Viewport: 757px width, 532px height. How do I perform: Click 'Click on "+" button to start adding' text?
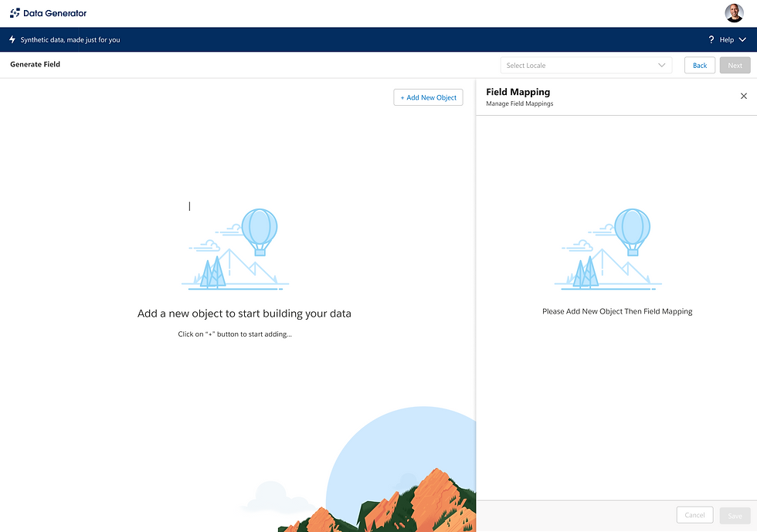coord(235,334)
